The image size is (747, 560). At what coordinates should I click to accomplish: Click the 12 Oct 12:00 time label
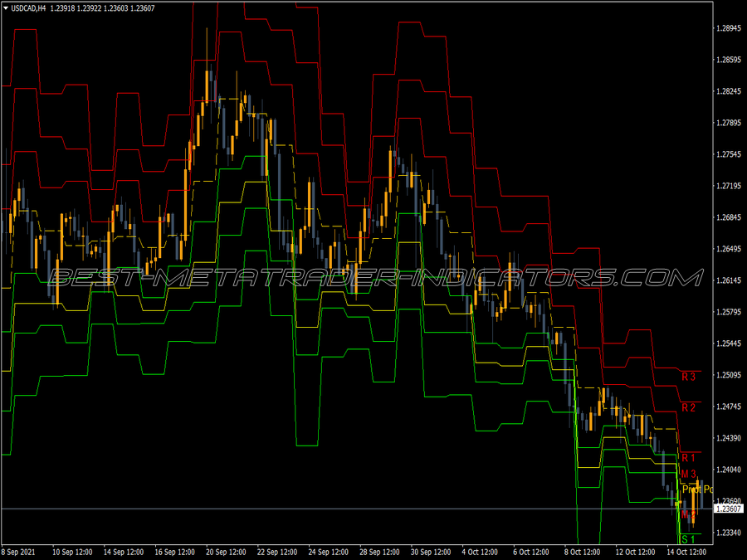[636, 552]
